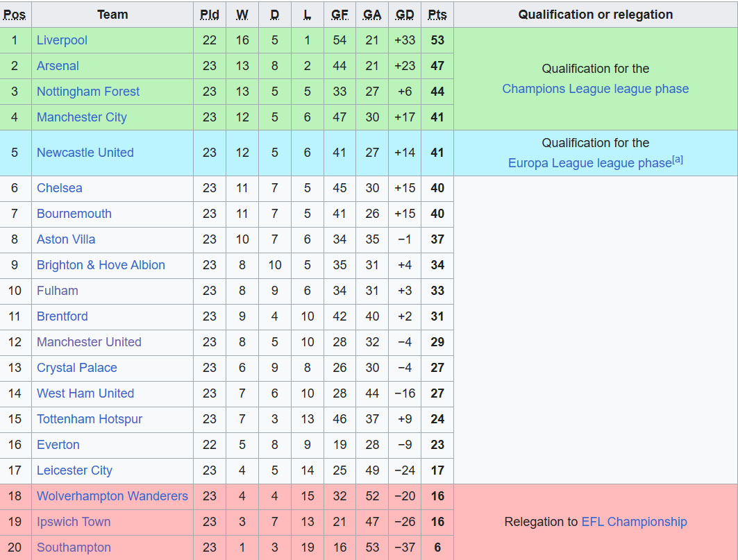
Task: Open the Liverpool team link
Action: [62, 40]
